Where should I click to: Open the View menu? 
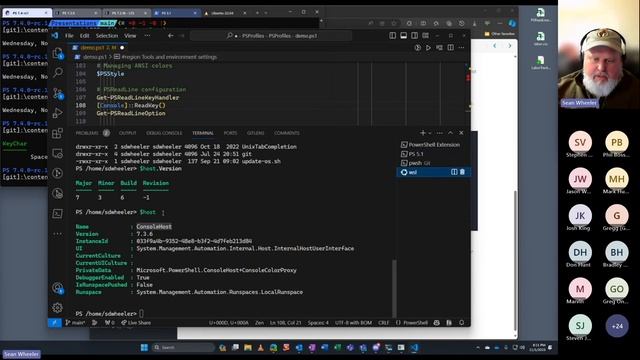tap(130, 36)
